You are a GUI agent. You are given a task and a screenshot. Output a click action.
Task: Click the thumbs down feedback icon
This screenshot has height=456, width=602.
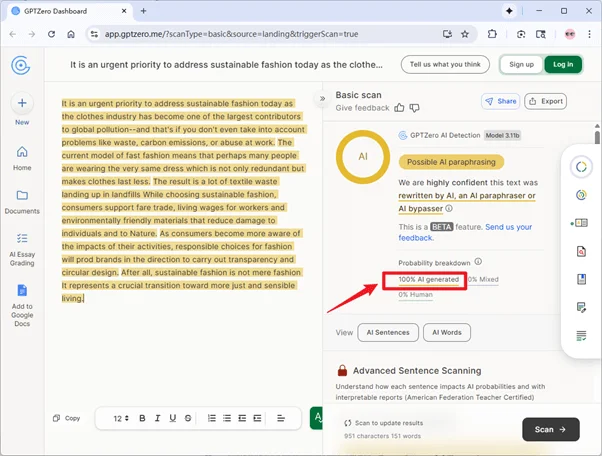[x=415, y=107]
